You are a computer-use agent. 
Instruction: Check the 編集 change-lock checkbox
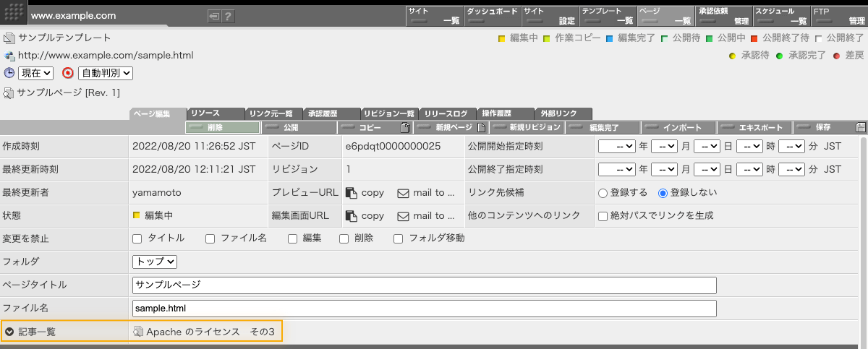pyautogui.click(x=293, y=238)
